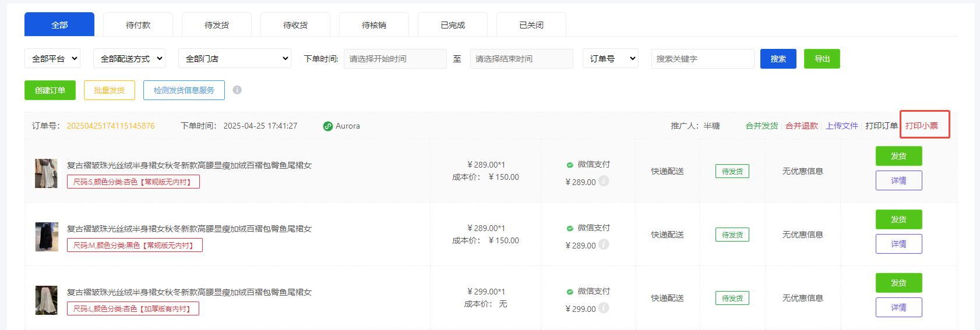The image size is (980, 330).
Task: Click the 请选择开始时间 date field
Action: pyautogui.click(x=394, y=59)
